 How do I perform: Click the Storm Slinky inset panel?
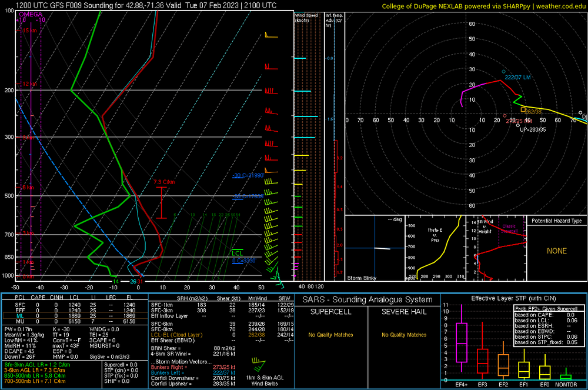[x=375, y=248]
